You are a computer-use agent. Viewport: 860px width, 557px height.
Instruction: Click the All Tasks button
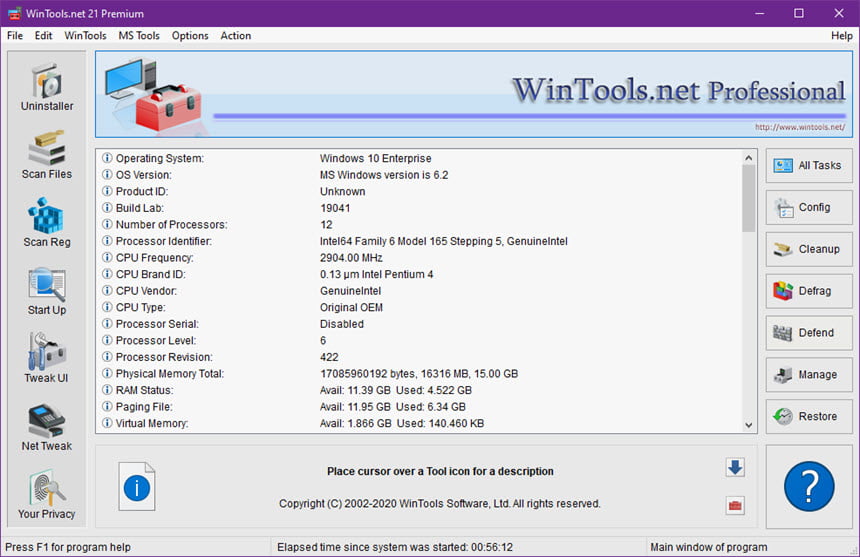click(x=809, y=165)
